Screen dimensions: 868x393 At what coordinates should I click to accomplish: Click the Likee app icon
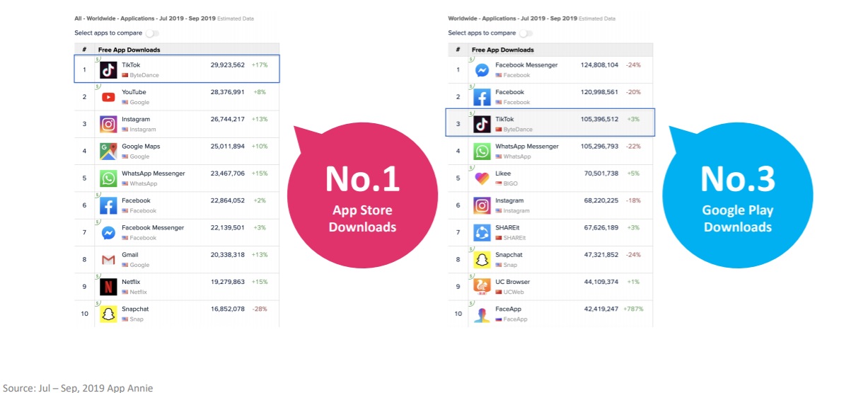pyautogui.click(x=482, y=178)
